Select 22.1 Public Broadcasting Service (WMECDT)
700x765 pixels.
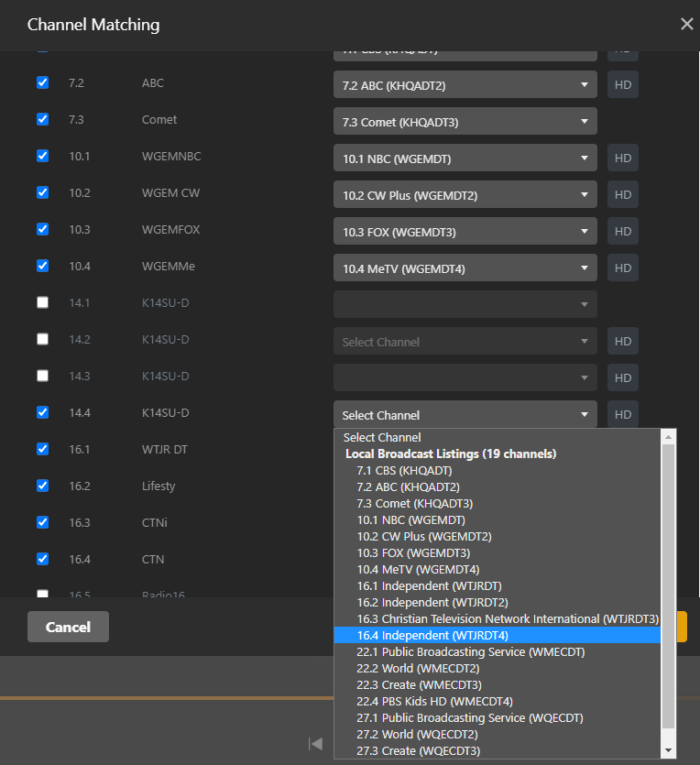[x=498, y=651]
